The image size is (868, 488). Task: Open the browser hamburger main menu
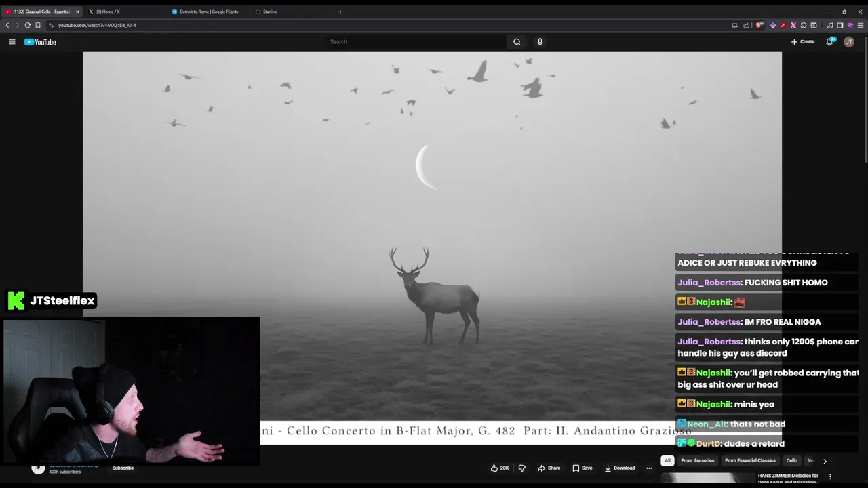pos(861,25)
